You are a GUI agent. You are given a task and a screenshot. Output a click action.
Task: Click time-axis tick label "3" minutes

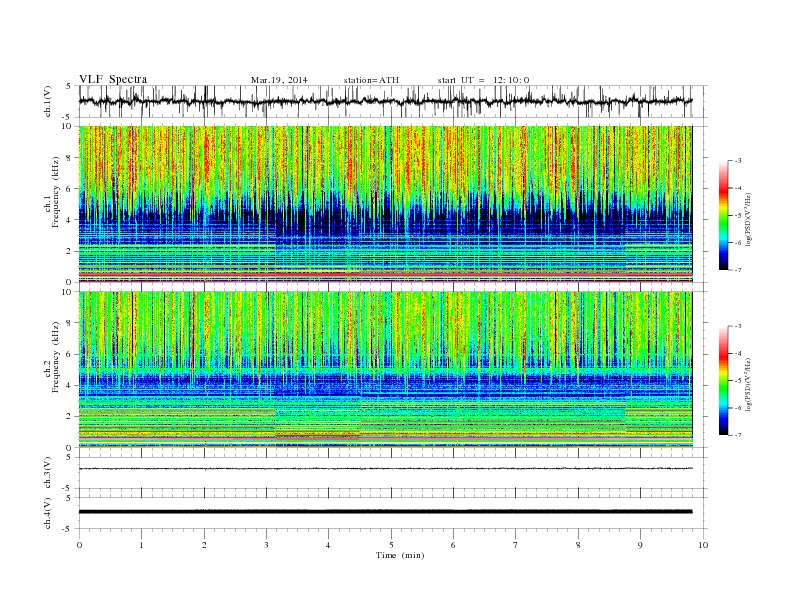pos(266,545)
